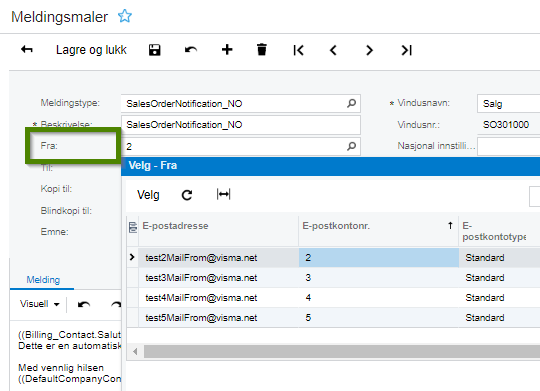Click account number cell 4

click(x=378, y=298)
